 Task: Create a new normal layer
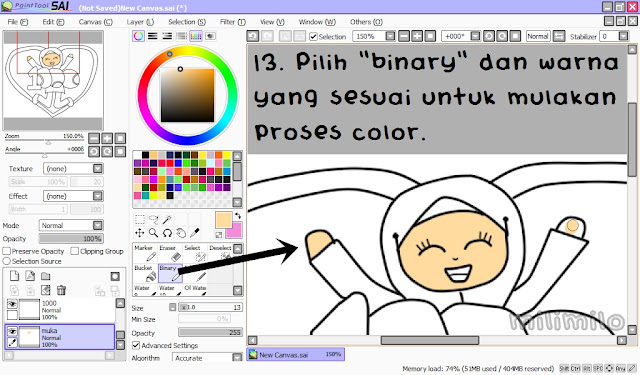tap(14, 276)
